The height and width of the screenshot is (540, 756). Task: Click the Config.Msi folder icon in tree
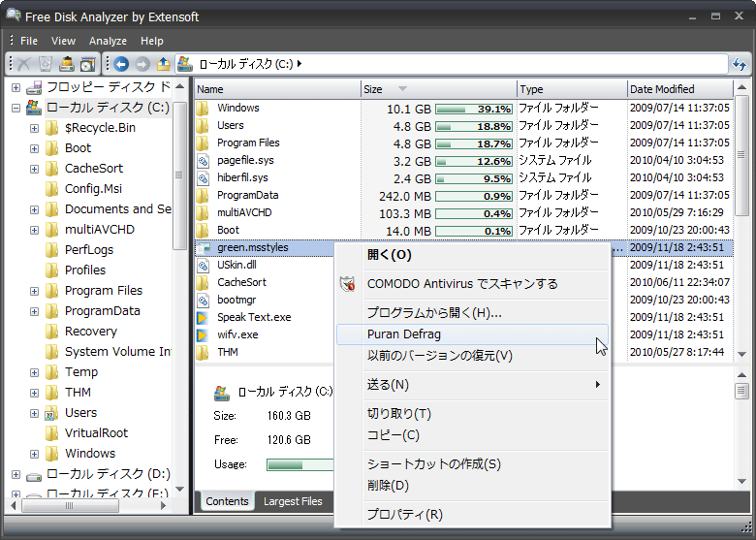(x=51, y=188)
